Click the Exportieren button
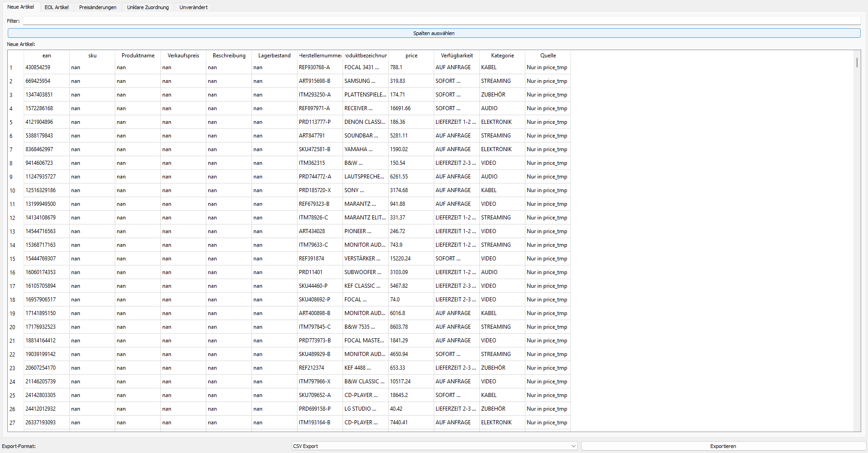This screenshot has width=868, height=453. 723,446
